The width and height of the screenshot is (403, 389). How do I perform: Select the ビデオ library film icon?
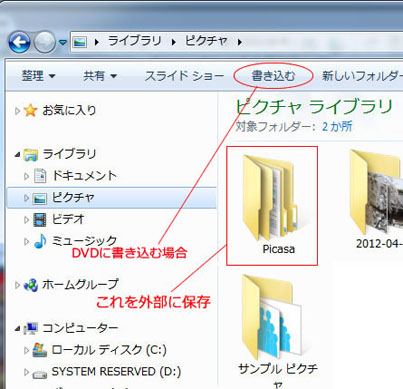(40, 220)
